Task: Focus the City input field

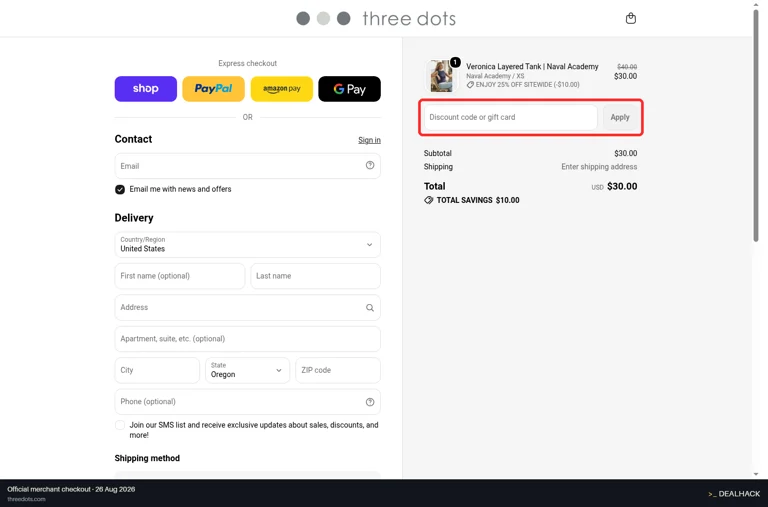Action: 157,370
